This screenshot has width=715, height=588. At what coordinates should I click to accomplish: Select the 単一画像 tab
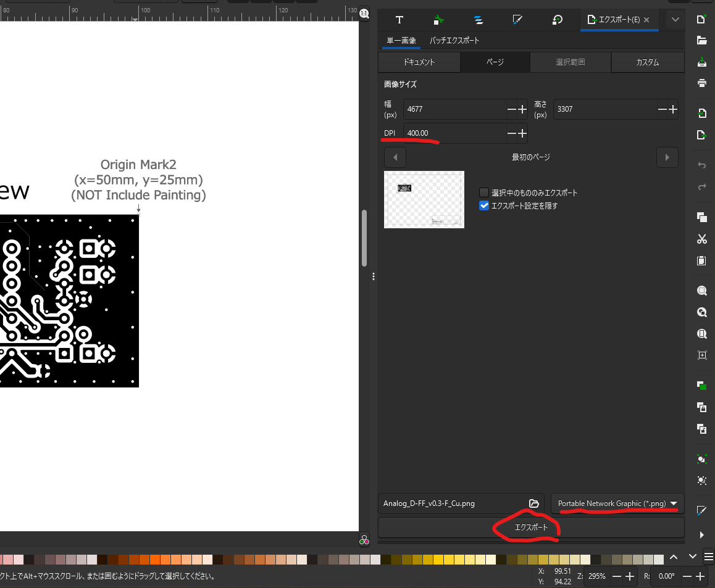click(x=401, y=41)
